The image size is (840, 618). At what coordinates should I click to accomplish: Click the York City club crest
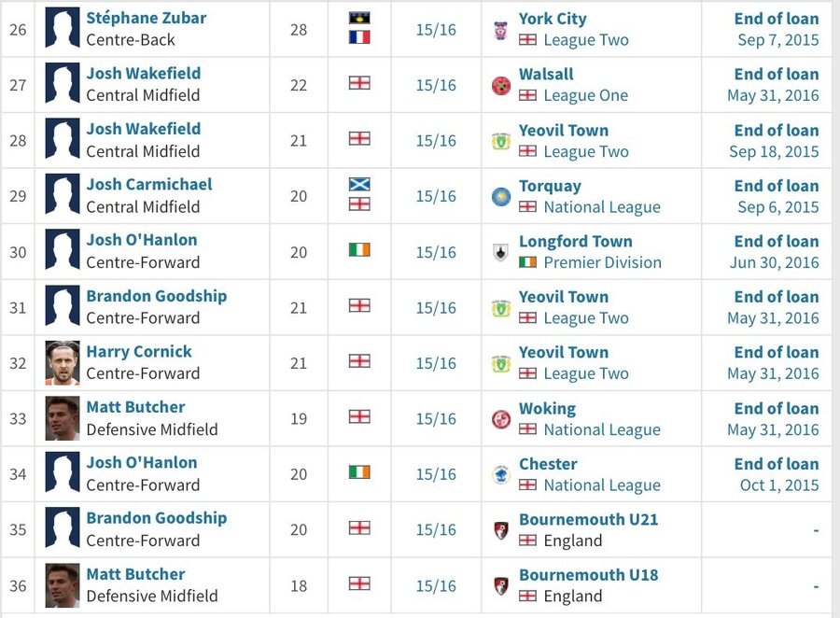click(501, 30)
